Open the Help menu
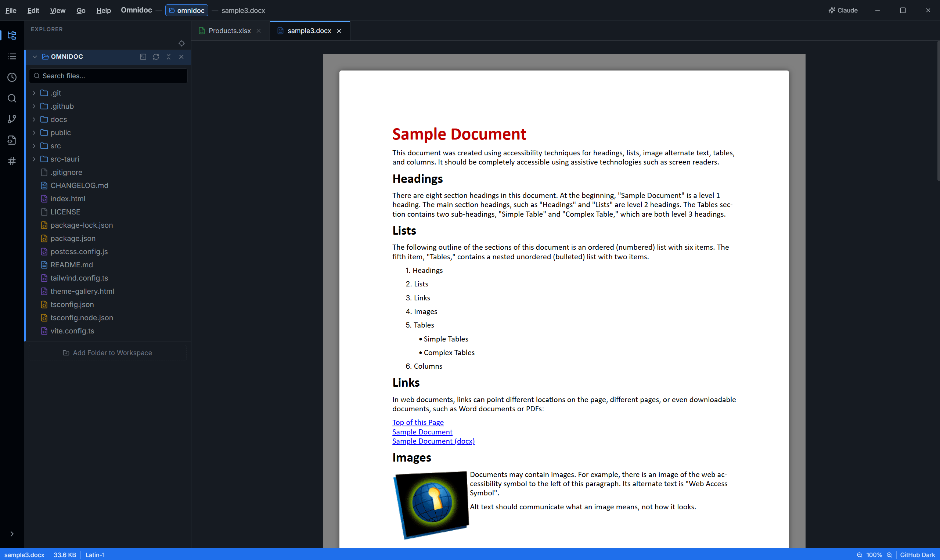The height and width of the screenshot is (560, 940). pyautogui.click(x=103, y=11)
